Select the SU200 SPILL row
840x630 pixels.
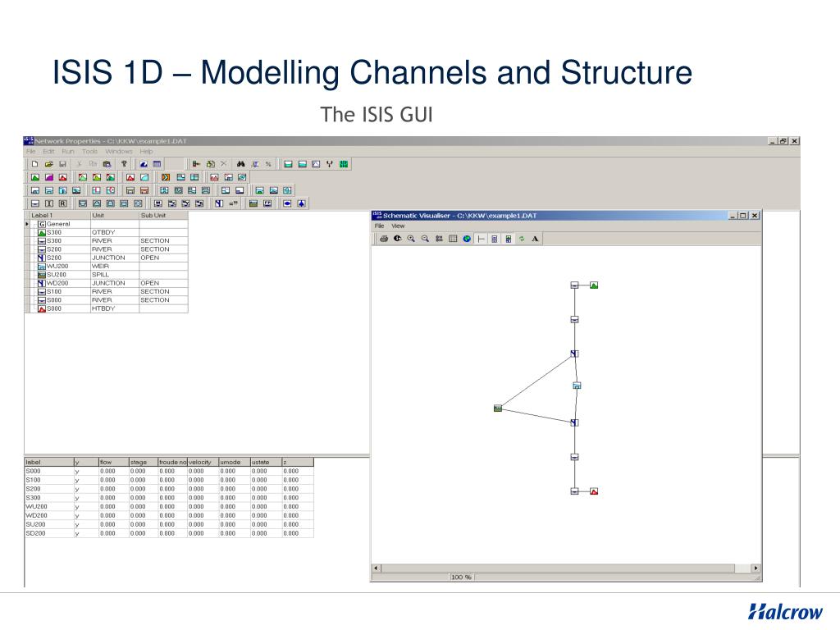(109, 275)
